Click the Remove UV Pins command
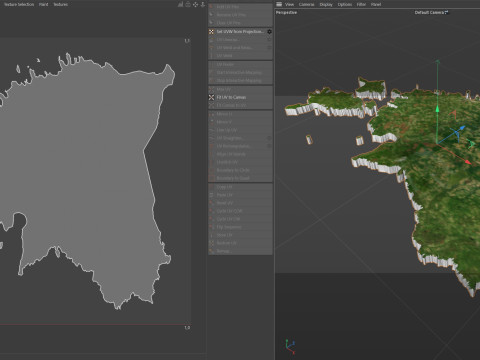 pyautogui.click(x=240, y=15)
